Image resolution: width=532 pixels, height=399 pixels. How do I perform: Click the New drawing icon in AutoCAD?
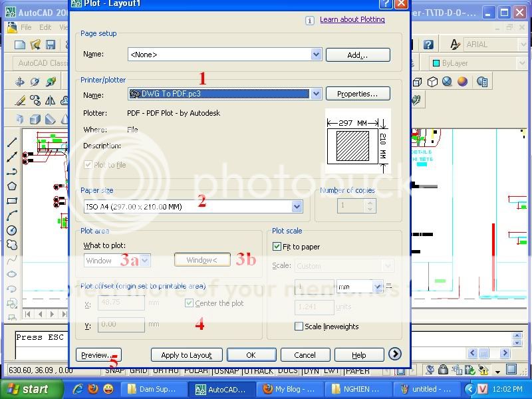click(x=19, y=45)
